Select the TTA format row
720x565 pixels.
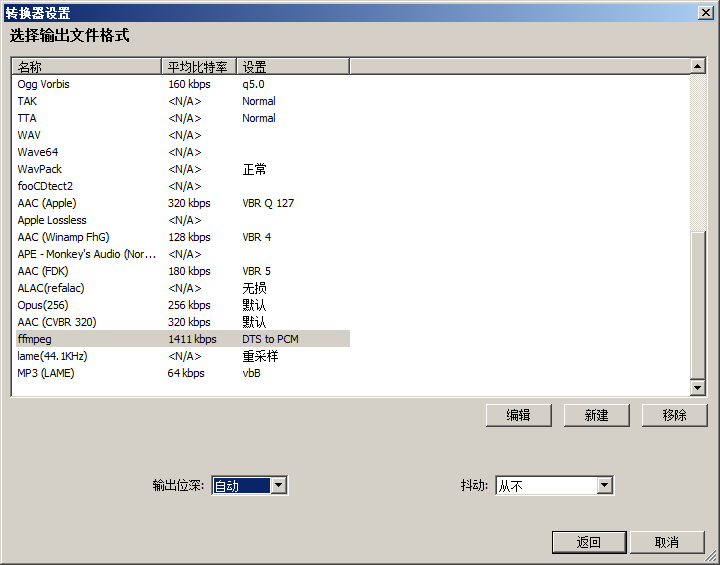coord(183,118)
